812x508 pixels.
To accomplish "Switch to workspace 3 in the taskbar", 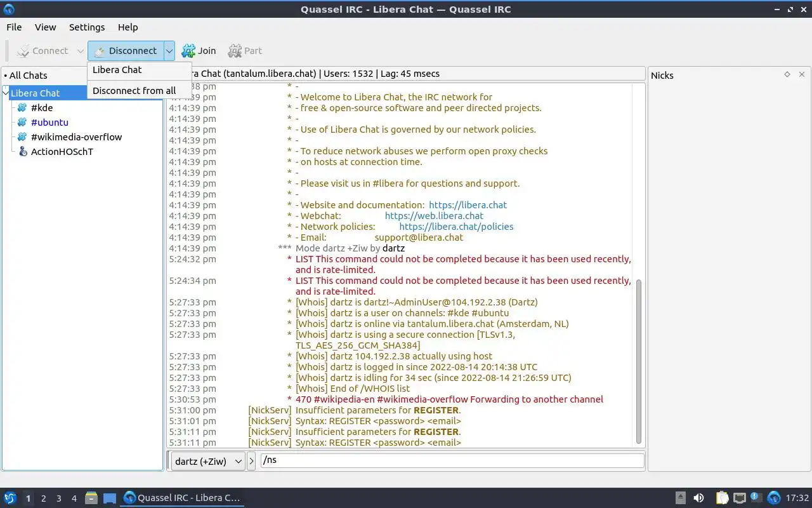I will pyautogui.click(x=58, y=498).
